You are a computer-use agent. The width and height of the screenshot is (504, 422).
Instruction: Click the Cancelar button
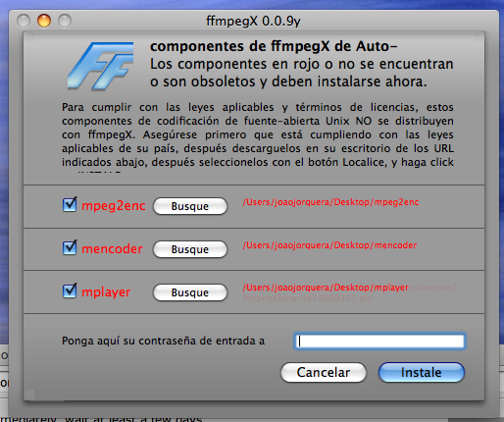click(x=324, y=372)
